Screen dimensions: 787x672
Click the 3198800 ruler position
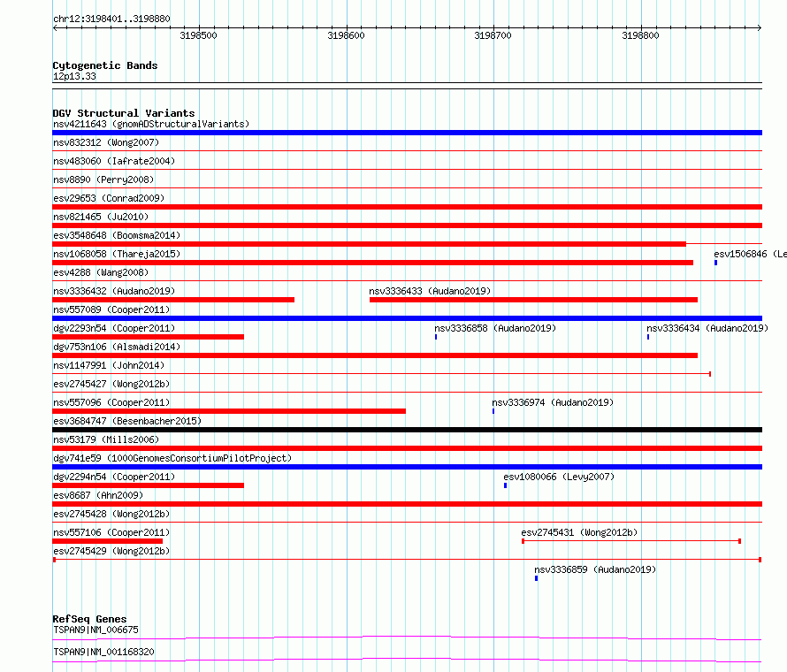click(640, 35)
